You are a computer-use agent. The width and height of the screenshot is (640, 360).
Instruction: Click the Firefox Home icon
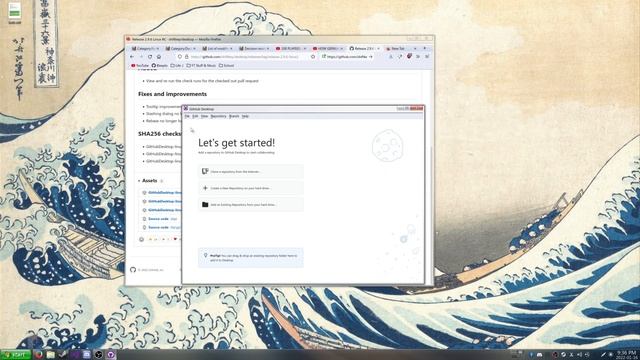tap(159, 57)
